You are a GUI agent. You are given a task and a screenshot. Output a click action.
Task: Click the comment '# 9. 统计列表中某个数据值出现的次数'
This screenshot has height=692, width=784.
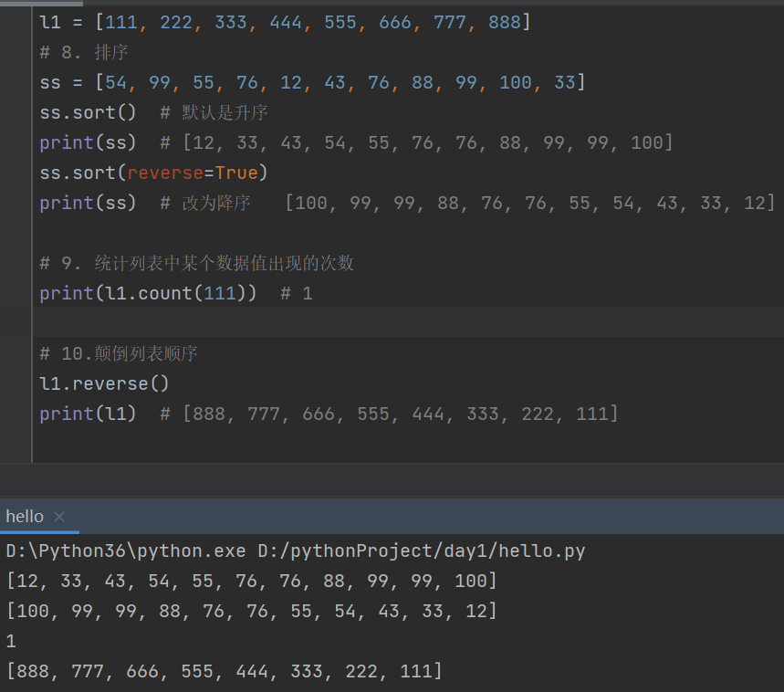[196, 263]
